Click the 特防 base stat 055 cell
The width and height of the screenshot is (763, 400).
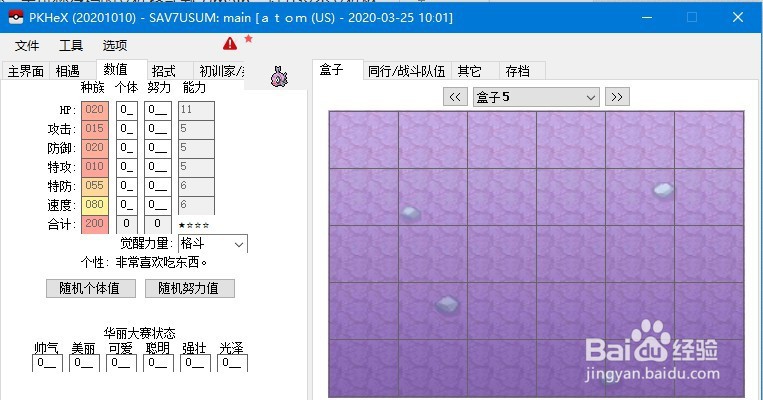click(x=95, y=186)
